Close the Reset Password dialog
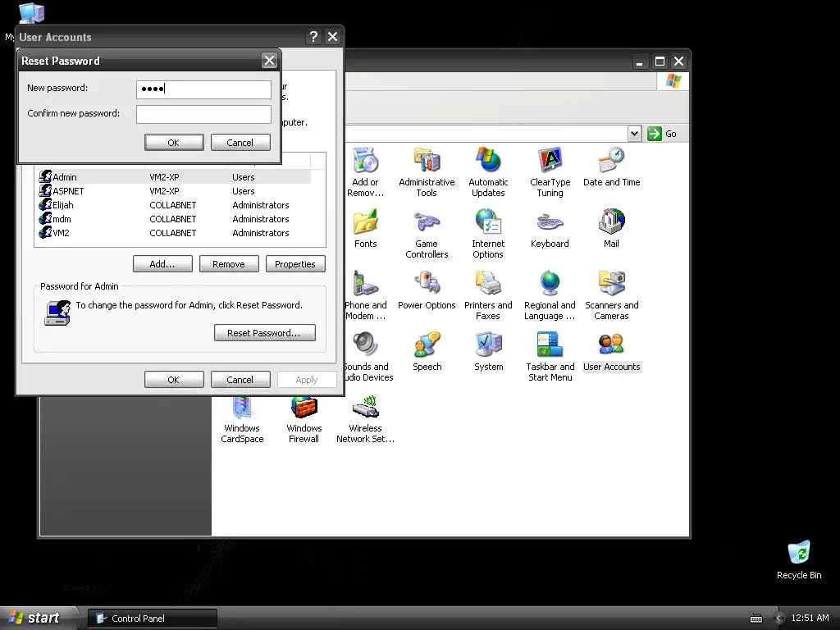The image size is (840, 630). pos(269,61)
